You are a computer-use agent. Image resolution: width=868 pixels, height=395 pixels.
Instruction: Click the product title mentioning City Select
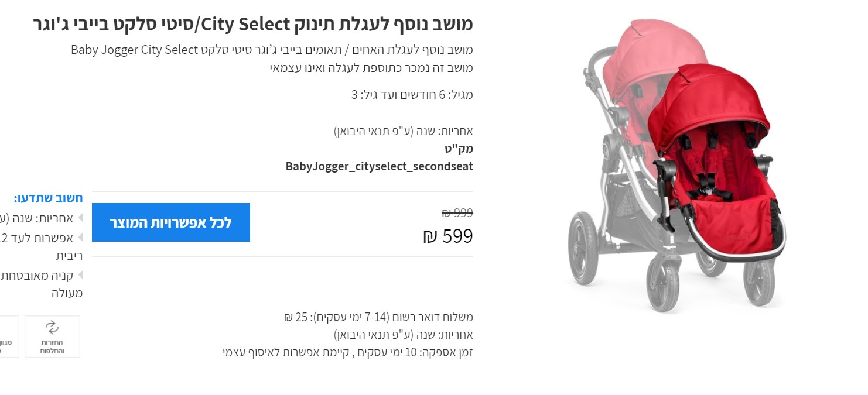coord(253,25)
